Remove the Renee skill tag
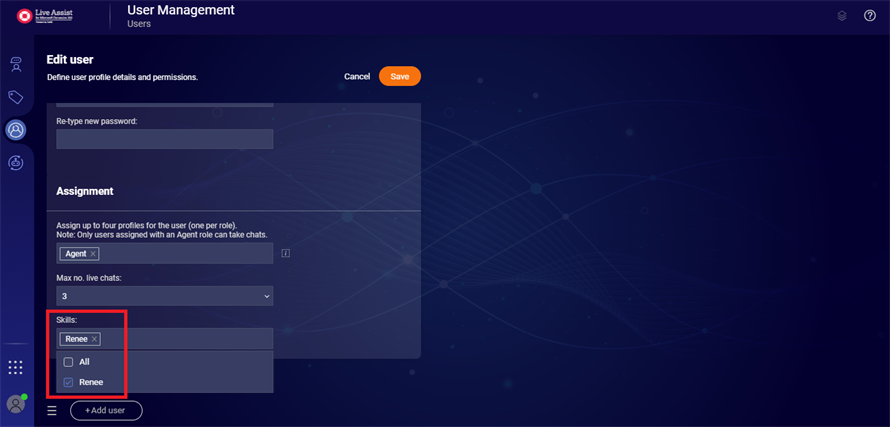Screen dimensions: 890x427 click(95, 339)
